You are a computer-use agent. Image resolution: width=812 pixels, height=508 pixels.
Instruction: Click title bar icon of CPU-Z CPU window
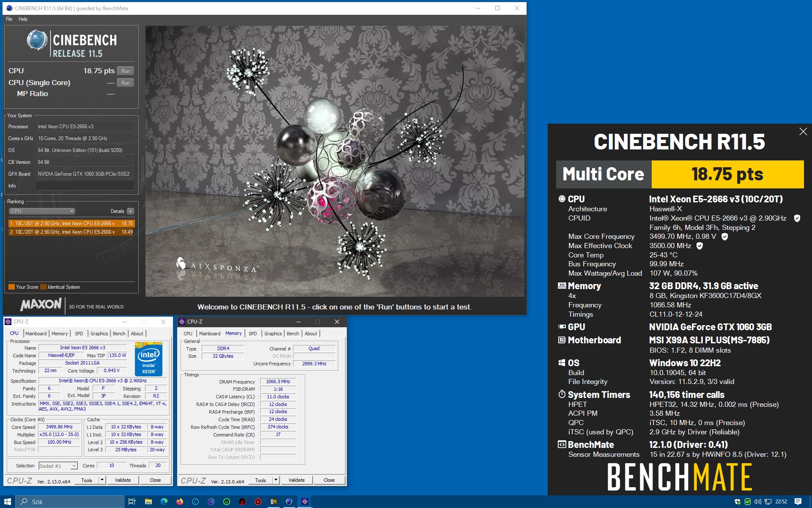[8, 322]
